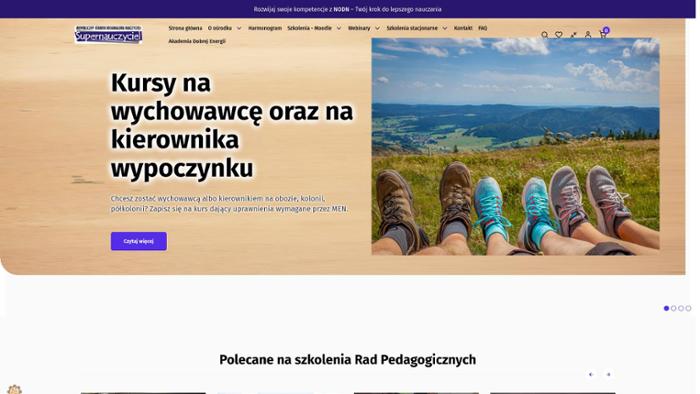
Task: Open the compare products icon
Action: click(573, 35)
